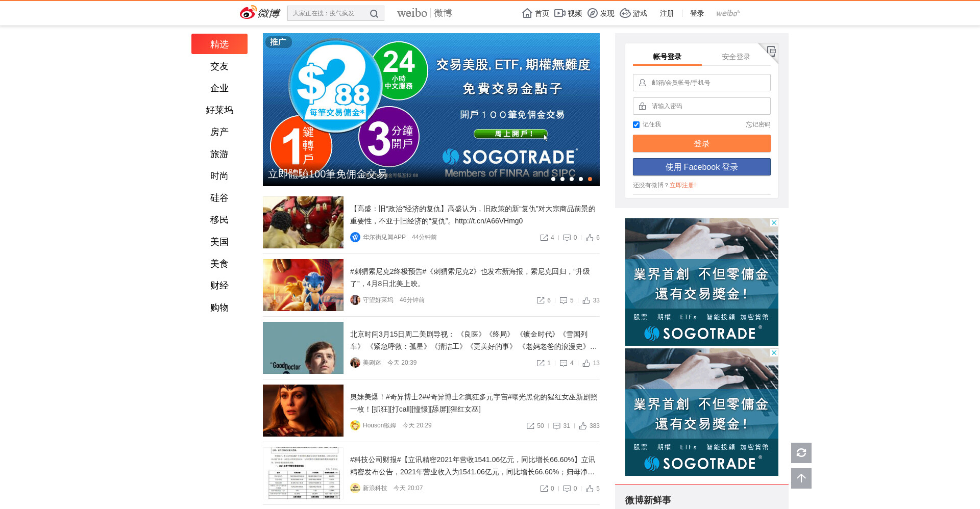Click 馬上開戶 button in banner ad
The width and height of the screenshot is (980, 509).
click(510, 134)
